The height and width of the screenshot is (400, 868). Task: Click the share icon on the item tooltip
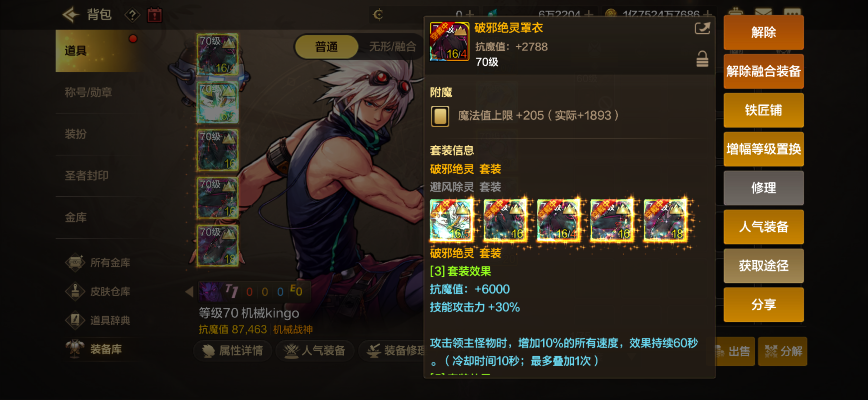pyautogui.click(x=702, y=29)
